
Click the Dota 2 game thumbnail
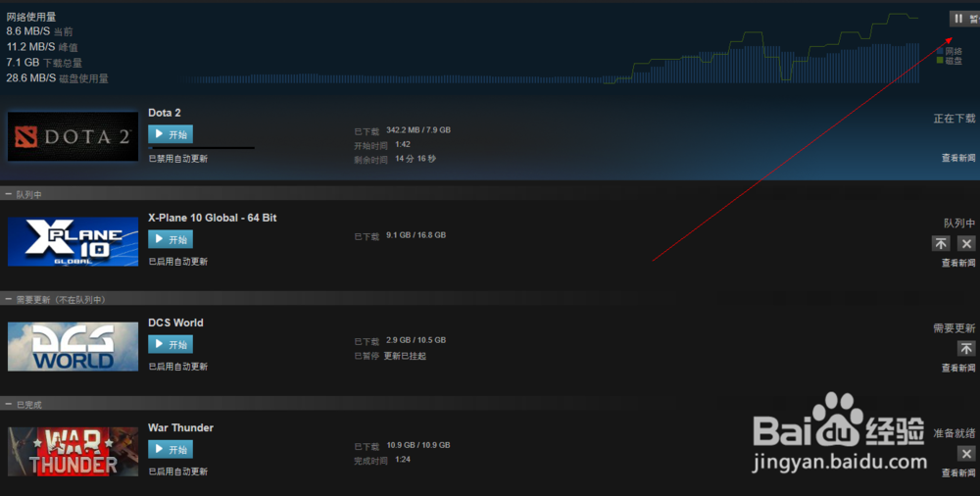[x=73, y=136]
